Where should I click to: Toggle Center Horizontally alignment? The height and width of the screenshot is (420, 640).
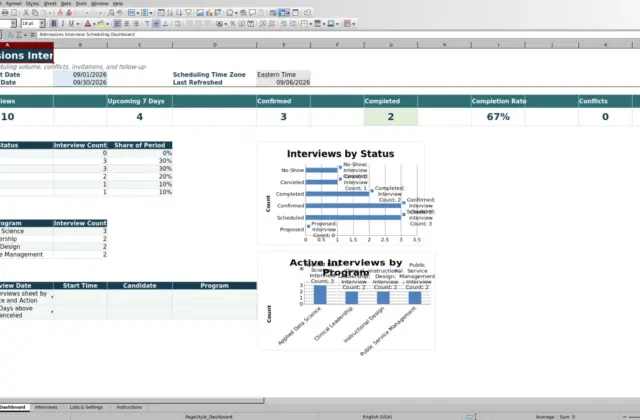pos(127,24)
